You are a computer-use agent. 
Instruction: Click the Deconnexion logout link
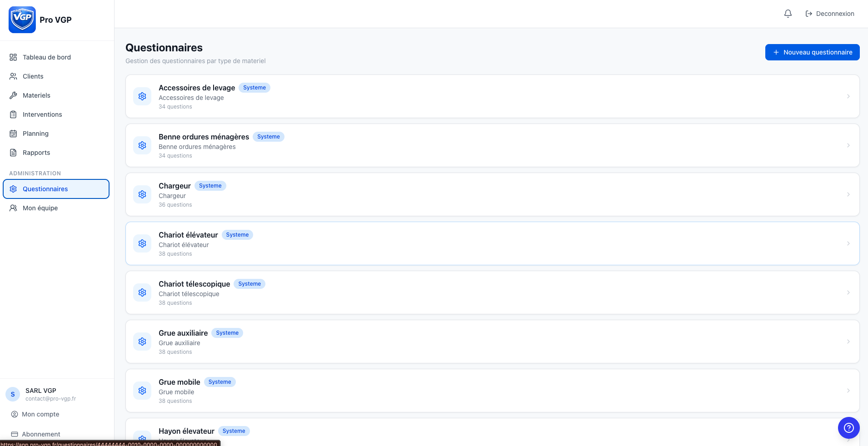(830, 14)
